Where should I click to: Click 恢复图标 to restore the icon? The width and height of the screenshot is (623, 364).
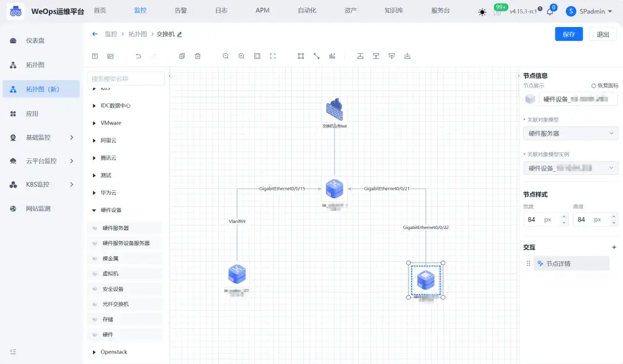pos(605,85)
